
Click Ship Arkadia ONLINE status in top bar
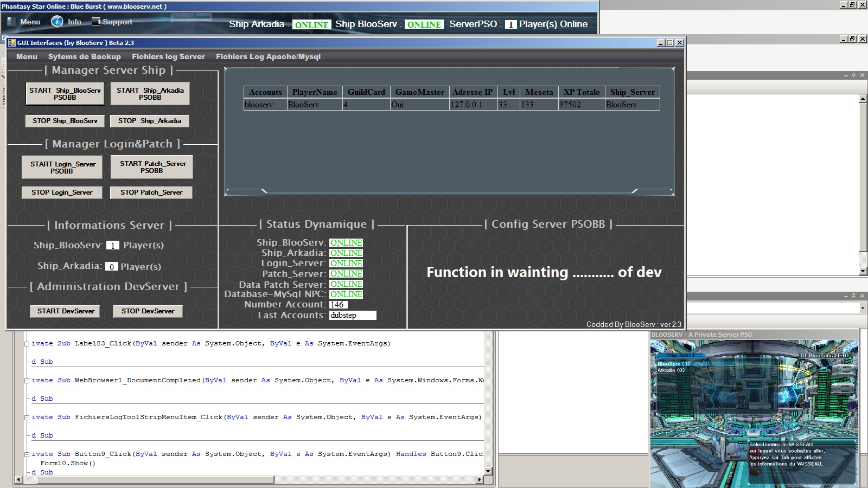pos(312,25)
